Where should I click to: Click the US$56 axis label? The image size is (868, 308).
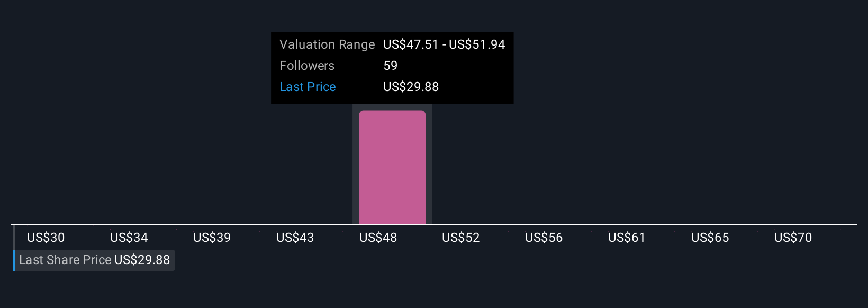(544, 238)
